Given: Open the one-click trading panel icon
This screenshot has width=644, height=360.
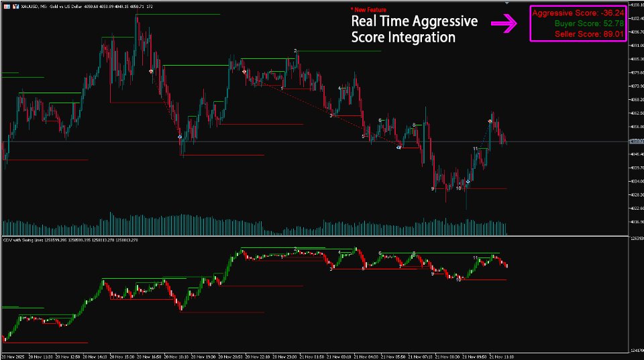Looking at the screenshot, I should point(7,7).
